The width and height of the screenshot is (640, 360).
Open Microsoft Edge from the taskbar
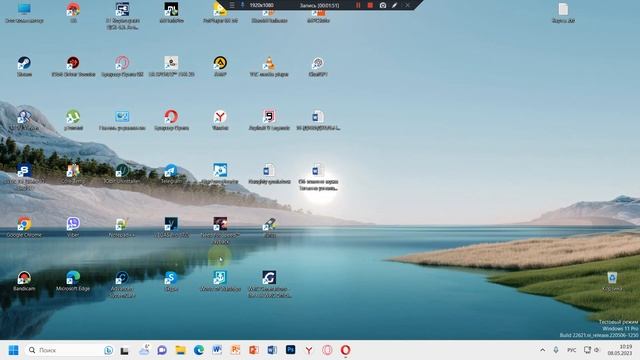(x=199, y=350)
